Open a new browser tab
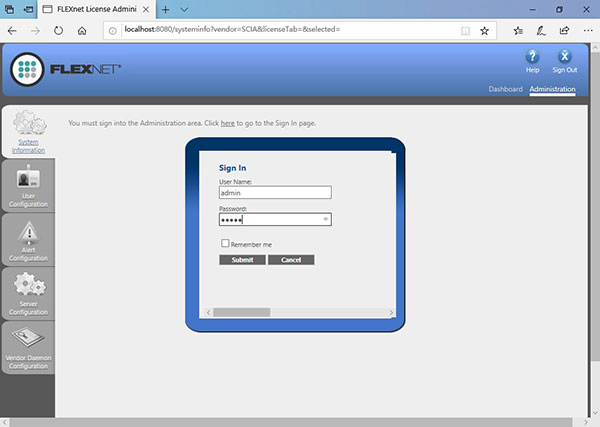Image resolution: width=600 pixels, height=427 pixels. tap(165, 10)
